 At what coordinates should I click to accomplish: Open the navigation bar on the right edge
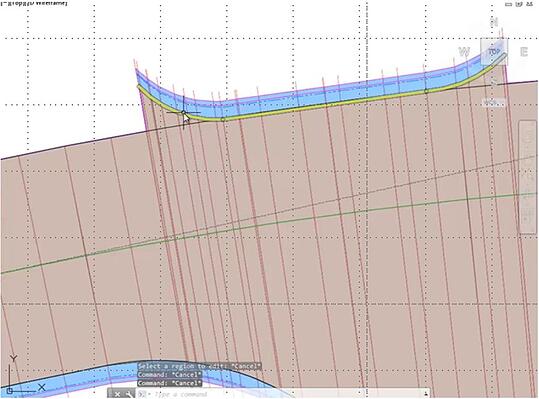click(527, 177)
